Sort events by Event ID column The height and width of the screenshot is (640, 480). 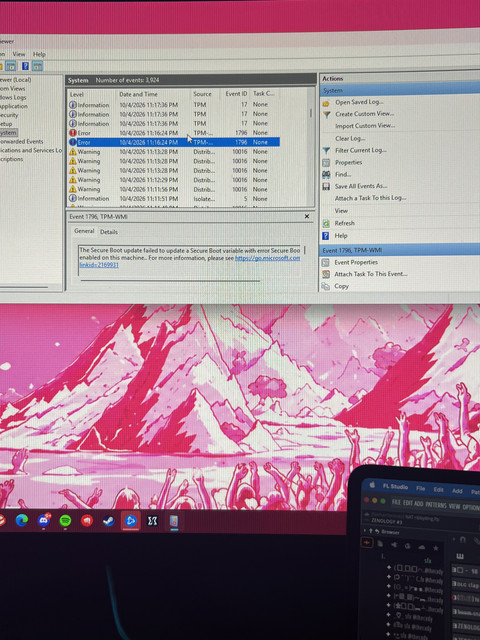(x=236, y=93)
